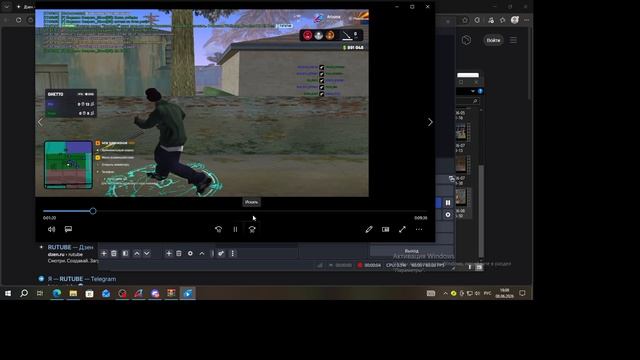The width and height of the screenshot is (640, 360).
Task: Click the РУС language indicator
Action: (487, 293)
